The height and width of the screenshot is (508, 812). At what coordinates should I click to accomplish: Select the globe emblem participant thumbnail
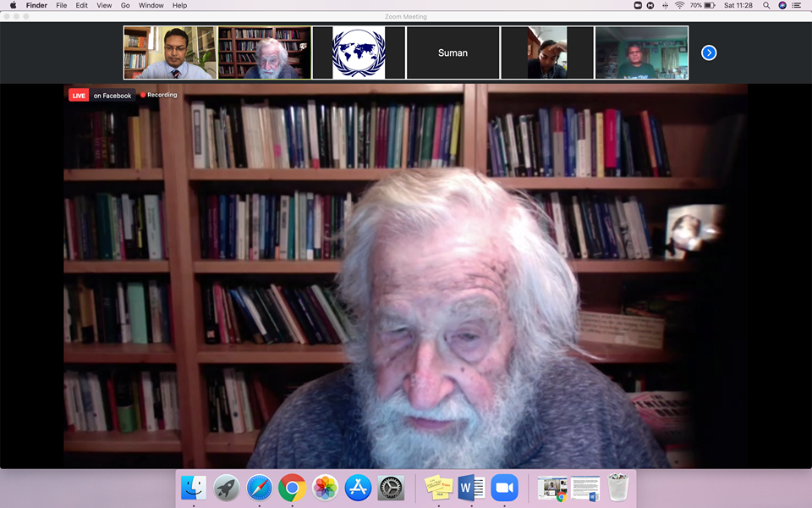(359, 52)
